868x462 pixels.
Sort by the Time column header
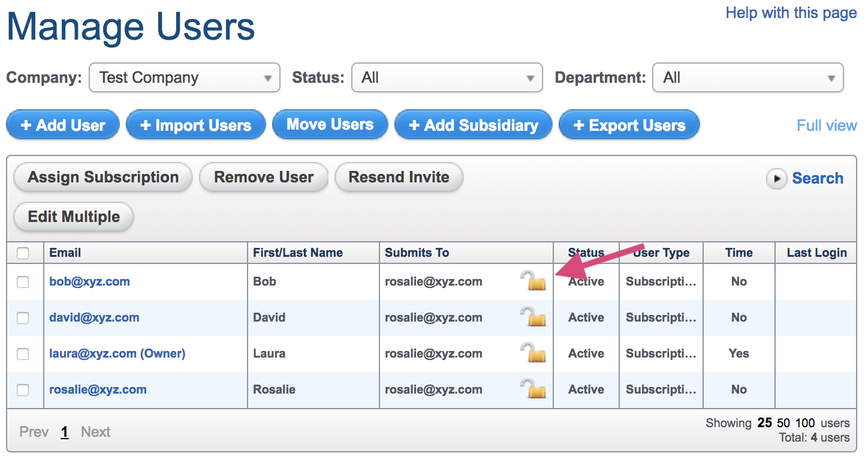click(x=739, y=253)
